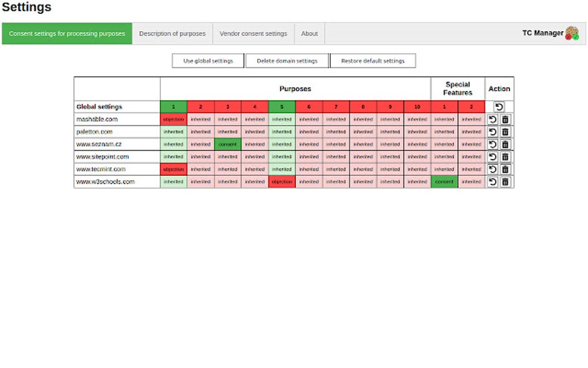Reset mashable.com settings with its undo icon
The width and height of the screenshot is (588, 368).
tap(493, 119)
